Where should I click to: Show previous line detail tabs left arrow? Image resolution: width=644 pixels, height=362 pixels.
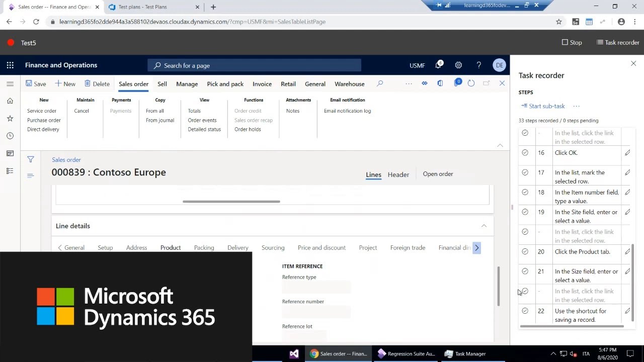(60, 248)
